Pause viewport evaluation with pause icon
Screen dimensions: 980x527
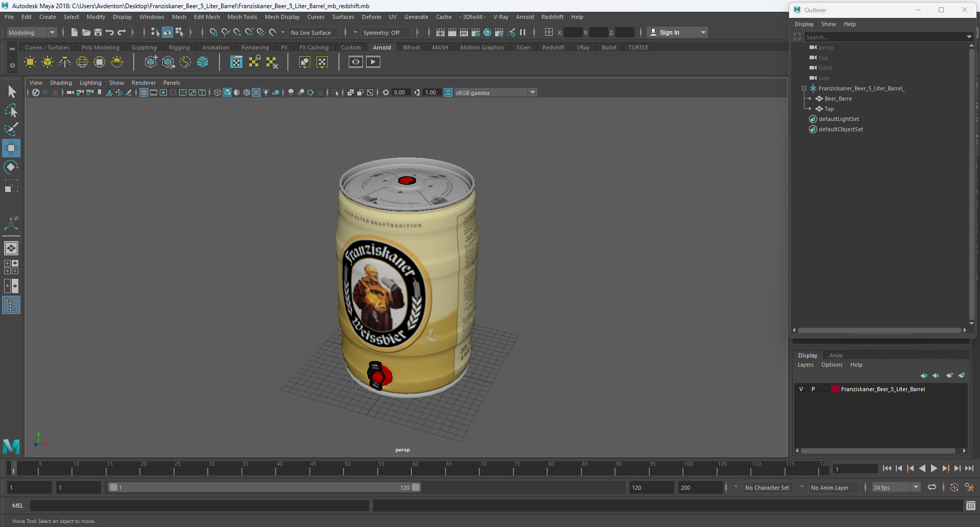pos(523,32)
